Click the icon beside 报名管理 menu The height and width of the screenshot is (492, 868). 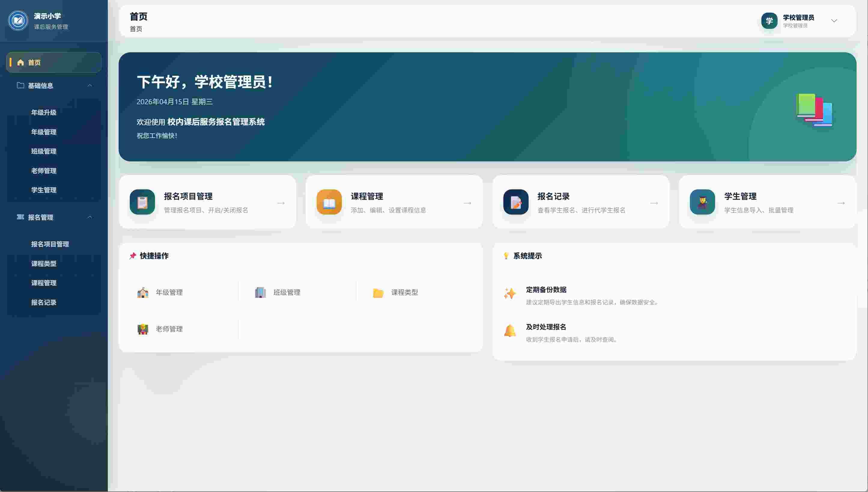21,217
